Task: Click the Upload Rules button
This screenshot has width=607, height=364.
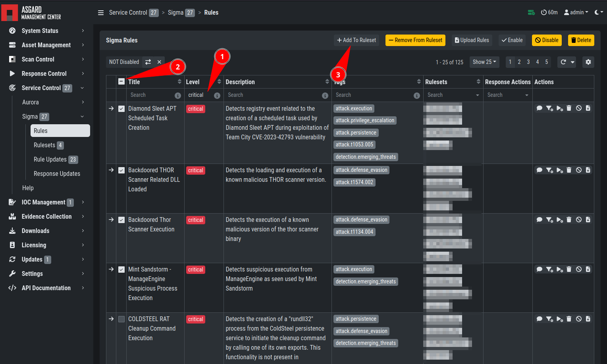Action: [472, 40]
